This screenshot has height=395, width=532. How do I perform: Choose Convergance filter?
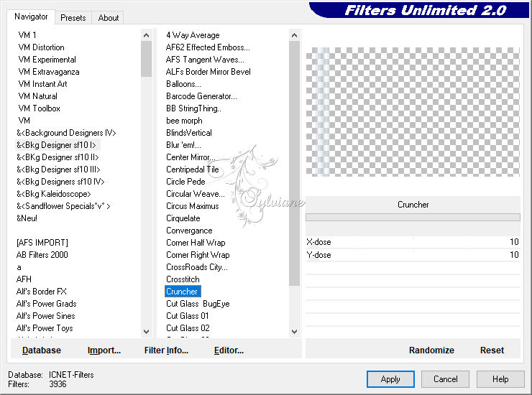pyautogui.click(x=189, y=231)
